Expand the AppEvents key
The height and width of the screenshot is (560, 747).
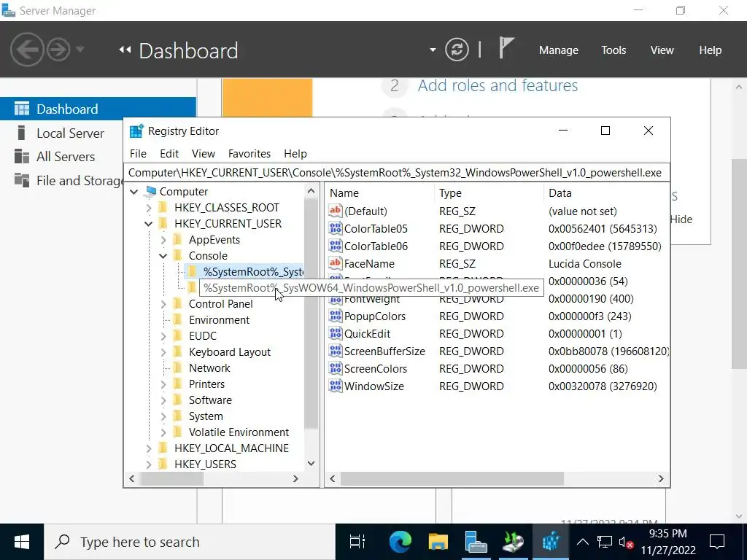point(163,240)
